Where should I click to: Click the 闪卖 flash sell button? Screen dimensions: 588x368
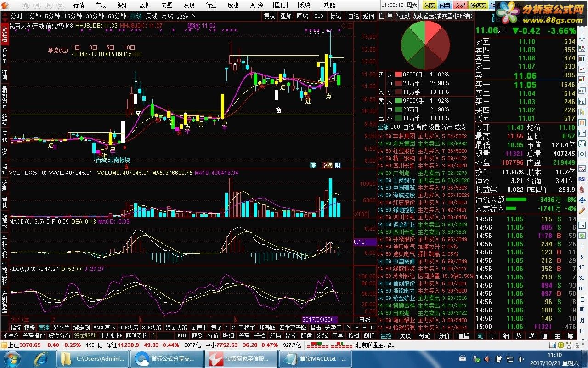point(445,5)
